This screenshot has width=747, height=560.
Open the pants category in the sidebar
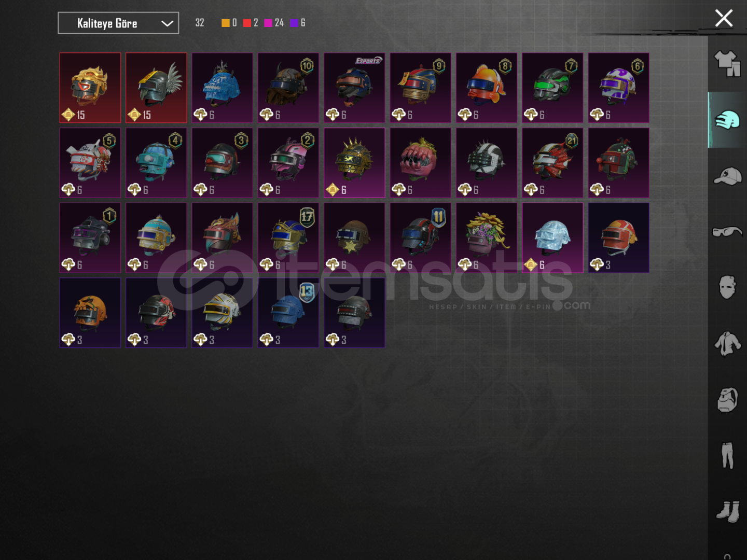pyautogui.click(x=727, y=455)
